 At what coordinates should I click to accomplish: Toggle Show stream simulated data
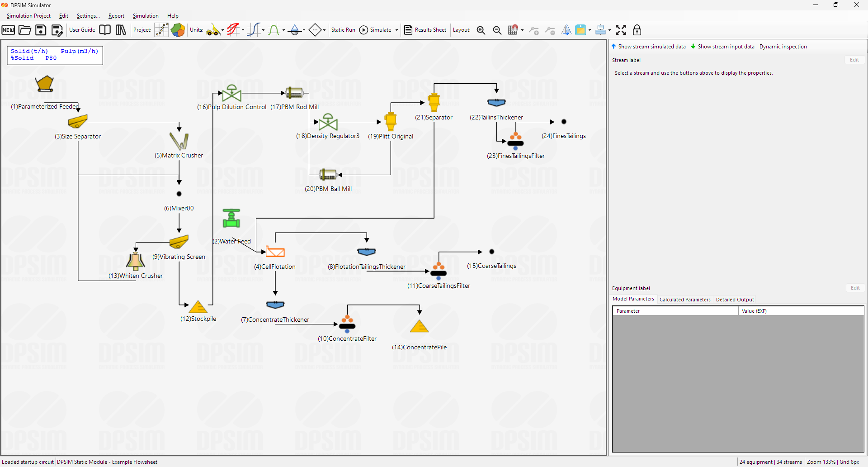pyautogui.click(x=648, y=47)
